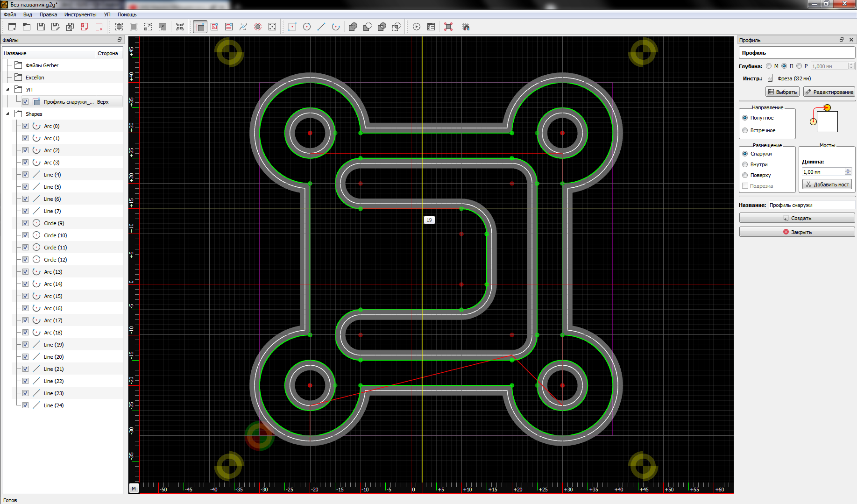Click the Select All icon with four corners
The height and width of the screenshot is (504, 857).
[x=180, y=27]
